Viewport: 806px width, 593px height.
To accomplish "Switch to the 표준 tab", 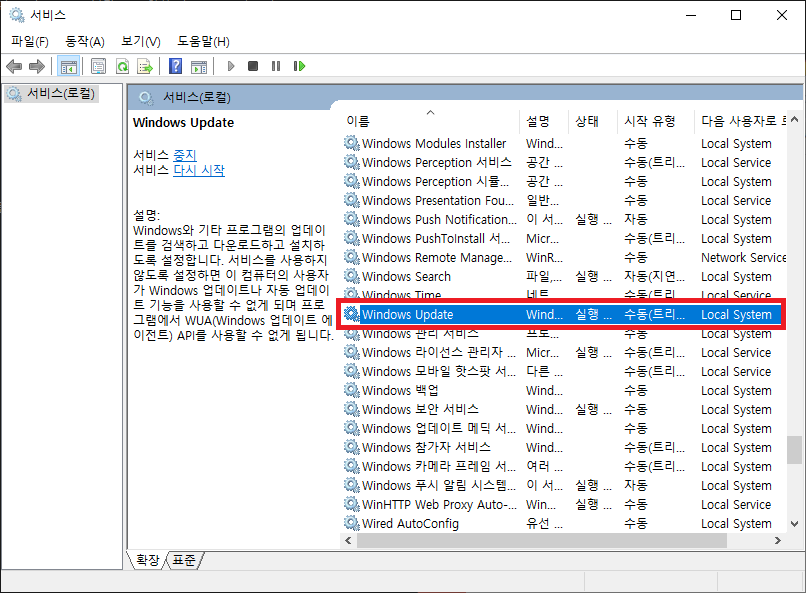I will click(x=184, y=560).
